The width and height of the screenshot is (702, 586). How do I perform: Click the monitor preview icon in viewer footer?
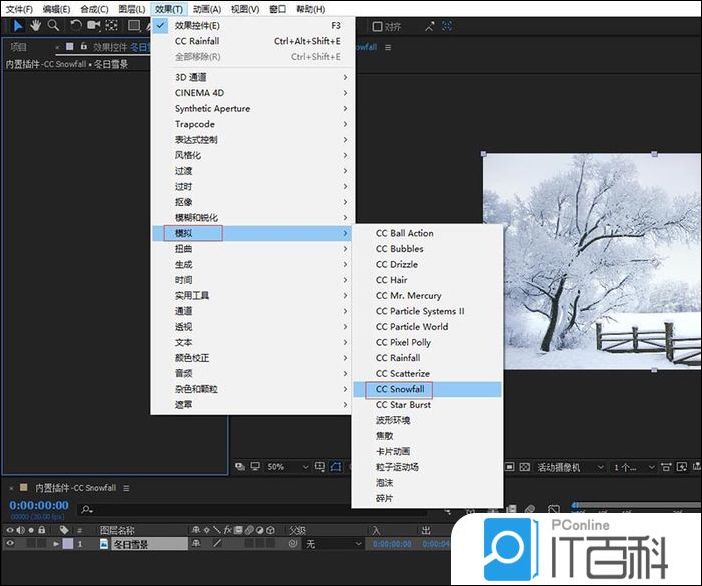tap(255, 467)
